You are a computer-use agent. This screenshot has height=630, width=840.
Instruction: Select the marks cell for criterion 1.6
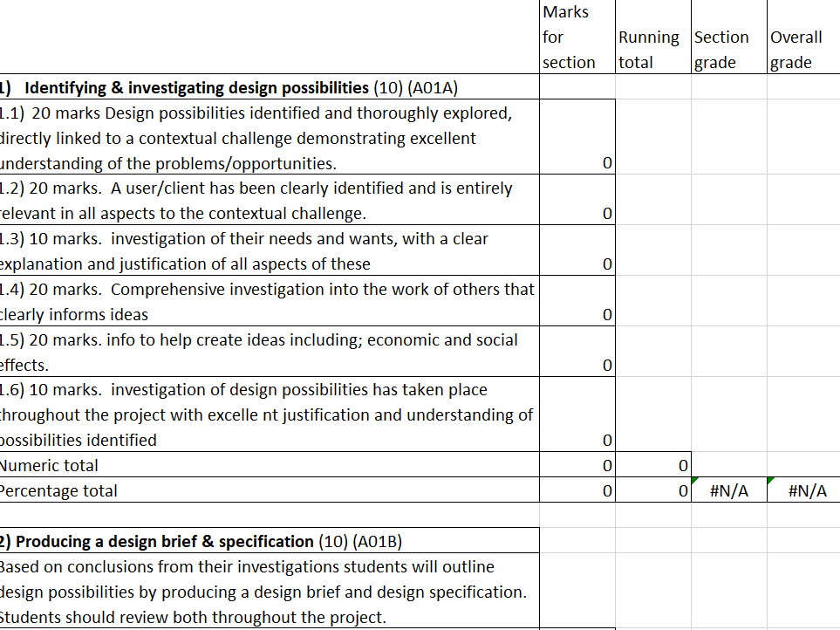(577, 414)
